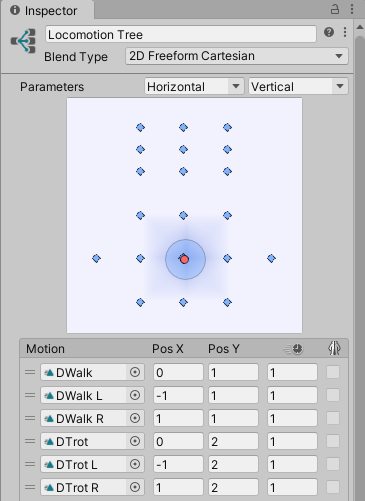Click the Pos X column header
Viewport: 365px width, 501px height.
(x=168, y=349)
